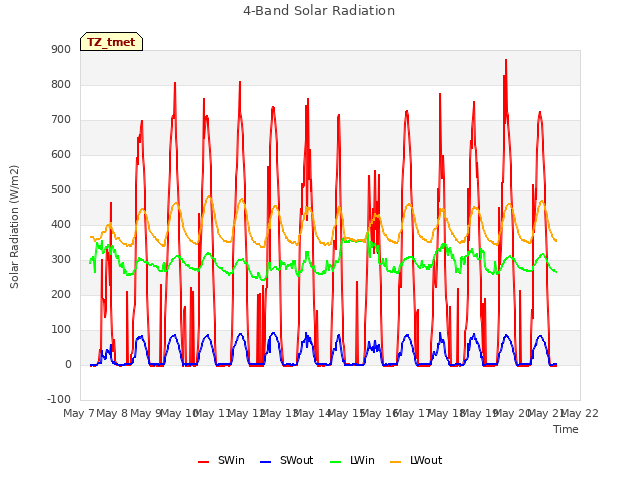640x480 pixels.
Task: Click the 500 y-axis tick label
Action: point(61,189)
